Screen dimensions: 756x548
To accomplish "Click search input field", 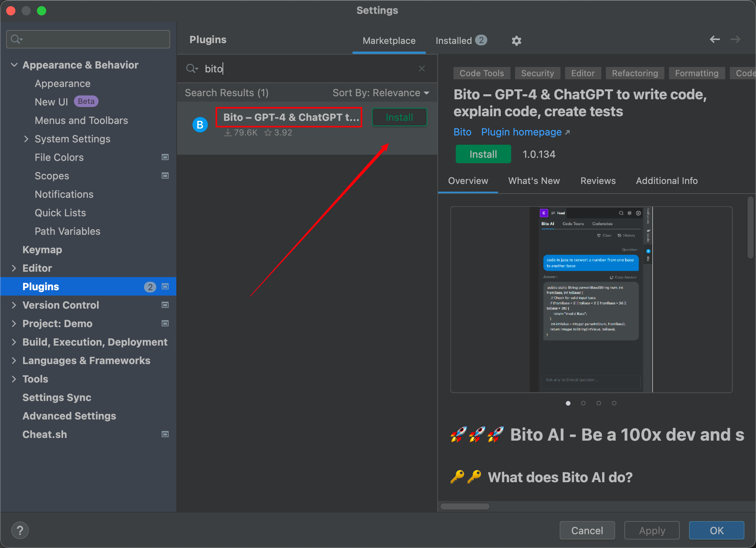I will click(x=306, y=68).
